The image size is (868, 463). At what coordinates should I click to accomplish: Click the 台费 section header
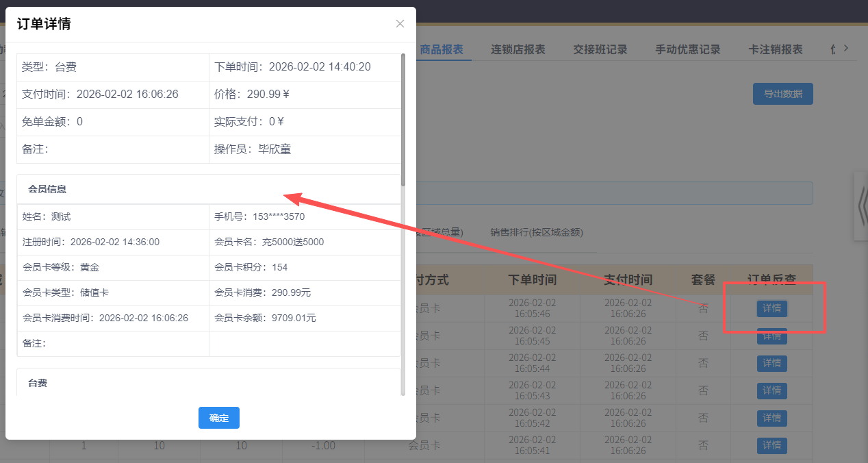pyautogui.click(x=38, y=382)
